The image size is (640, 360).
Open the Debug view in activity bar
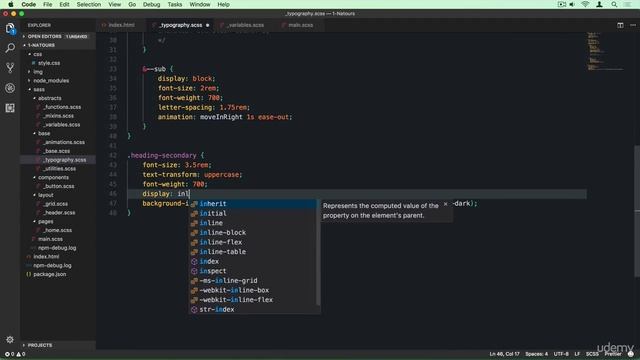(10, 88)
